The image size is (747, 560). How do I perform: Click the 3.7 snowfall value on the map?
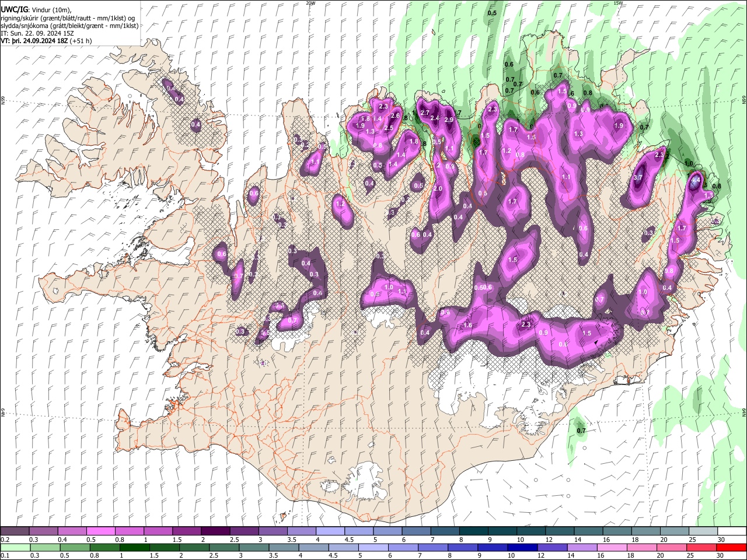pyautogui.click(x=638, y=177)
